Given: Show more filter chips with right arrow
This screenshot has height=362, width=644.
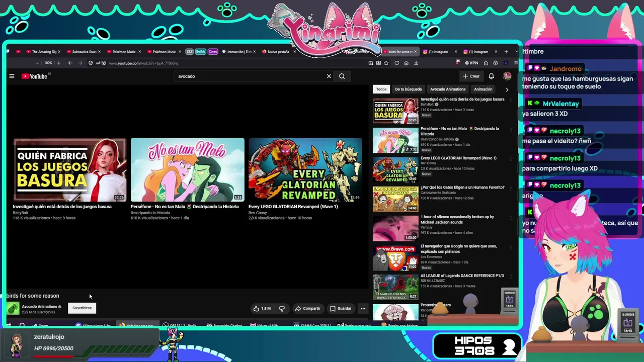Looking at the screenshot, I should pyautogui.click(x=507, y=89).
